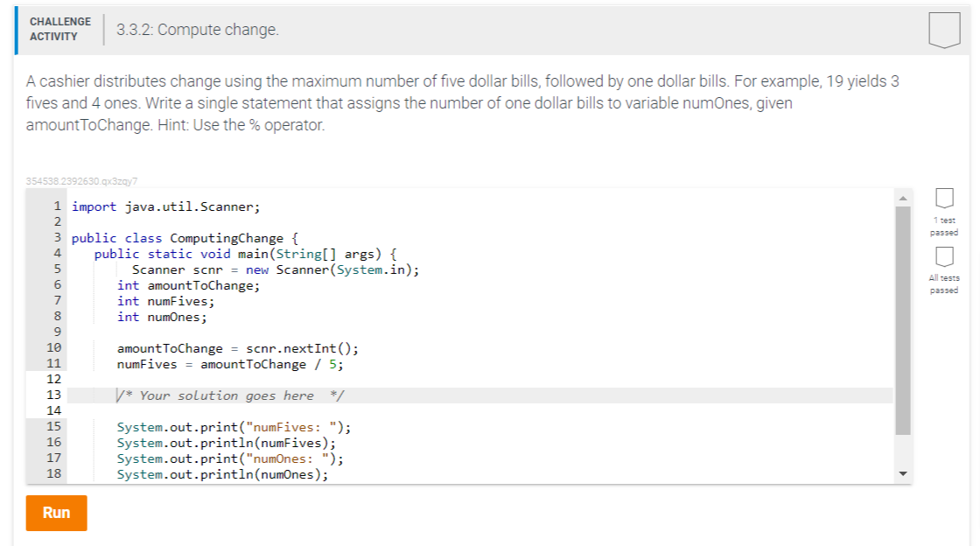This screenshot has width=980, height=546.
Task: Click the 'Hint: Use the % operator.' text
Action: [x=241, y=125]
